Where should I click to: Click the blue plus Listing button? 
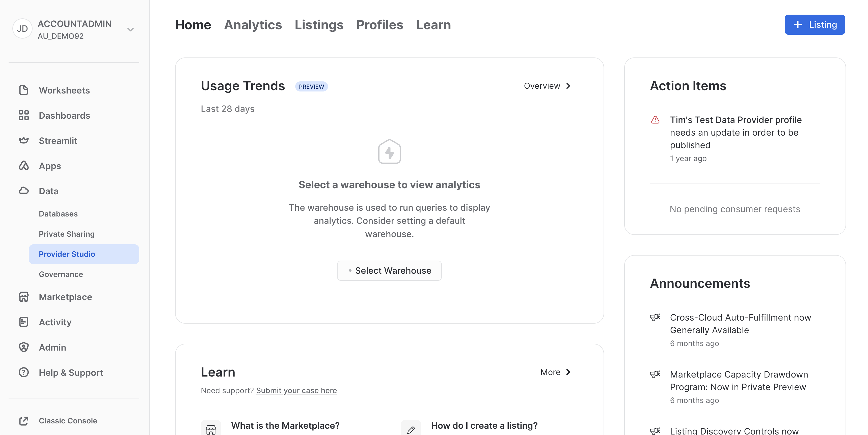(815, 25)
